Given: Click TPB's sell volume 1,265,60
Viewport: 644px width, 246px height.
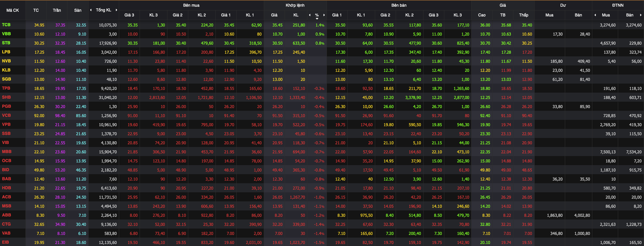Looking at the screenshot, I should point(461,89).
